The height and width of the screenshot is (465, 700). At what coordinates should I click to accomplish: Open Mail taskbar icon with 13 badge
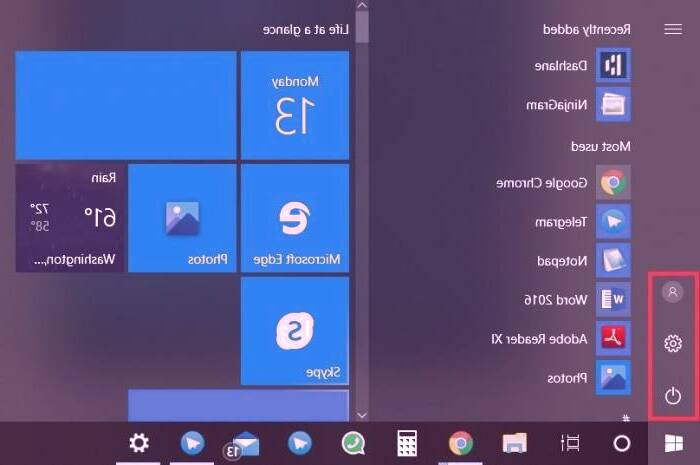[x=242, y=444]
